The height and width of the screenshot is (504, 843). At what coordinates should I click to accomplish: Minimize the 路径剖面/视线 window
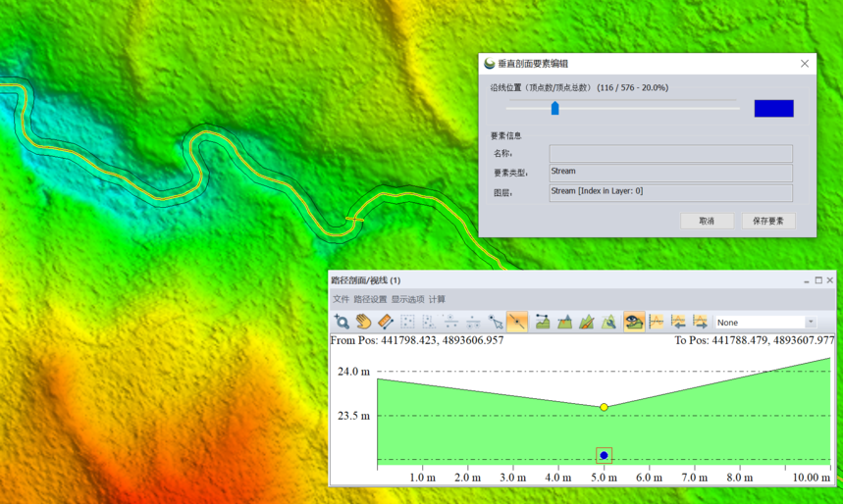(x=807, y=280)
